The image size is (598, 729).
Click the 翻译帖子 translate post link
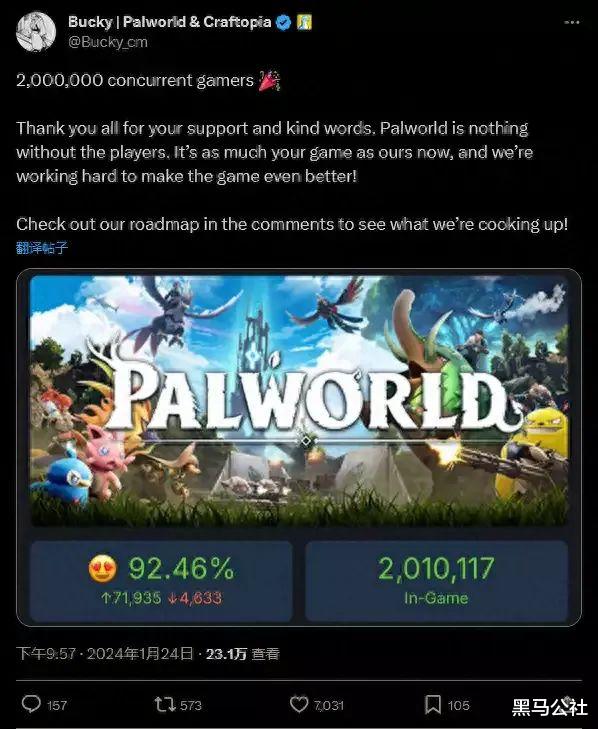[42, 247]
